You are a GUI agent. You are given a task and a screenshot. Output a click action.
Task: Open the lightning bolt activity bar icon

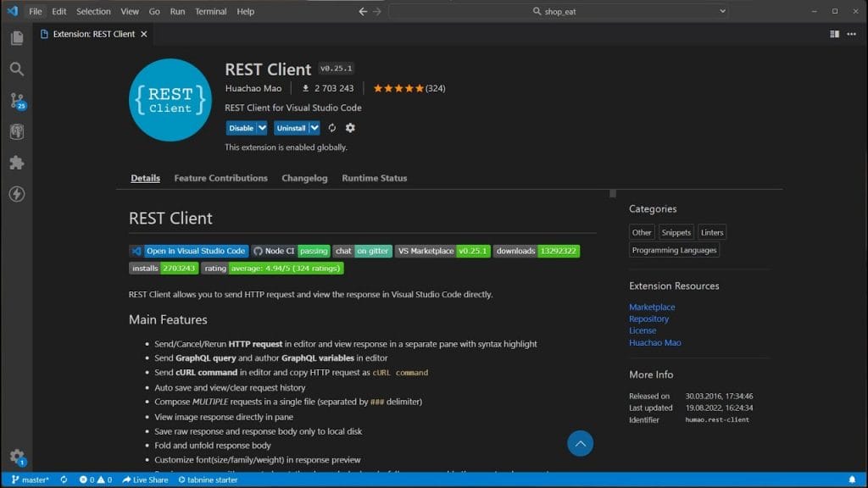click(17, 194)
